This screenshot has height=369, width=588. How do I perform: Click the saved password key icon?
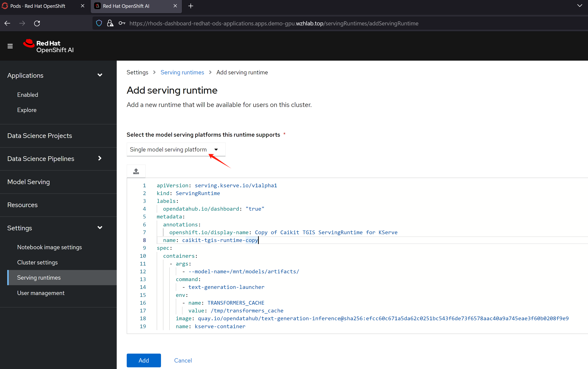click(x=122, y=23)
